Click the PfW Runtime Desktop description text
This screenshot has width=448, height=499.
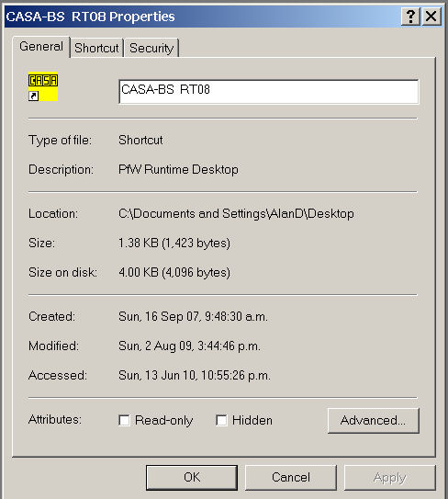(178, 169)
